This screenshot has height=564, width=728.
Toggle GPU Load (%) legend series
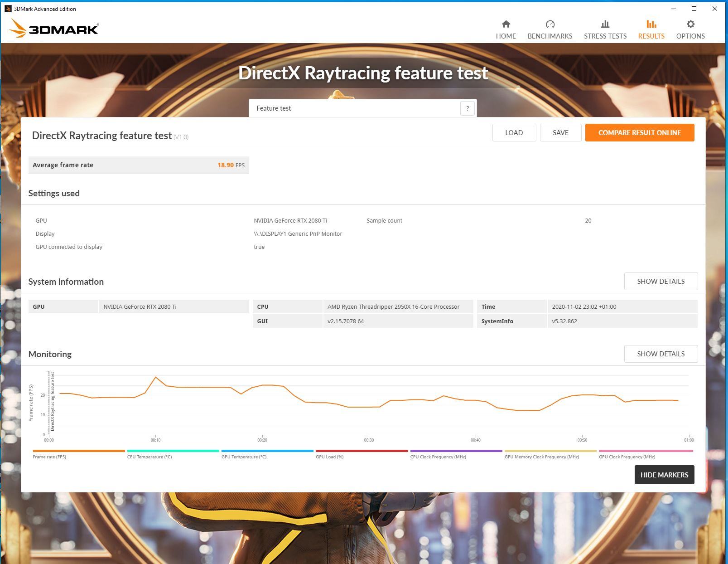[362, 454]
